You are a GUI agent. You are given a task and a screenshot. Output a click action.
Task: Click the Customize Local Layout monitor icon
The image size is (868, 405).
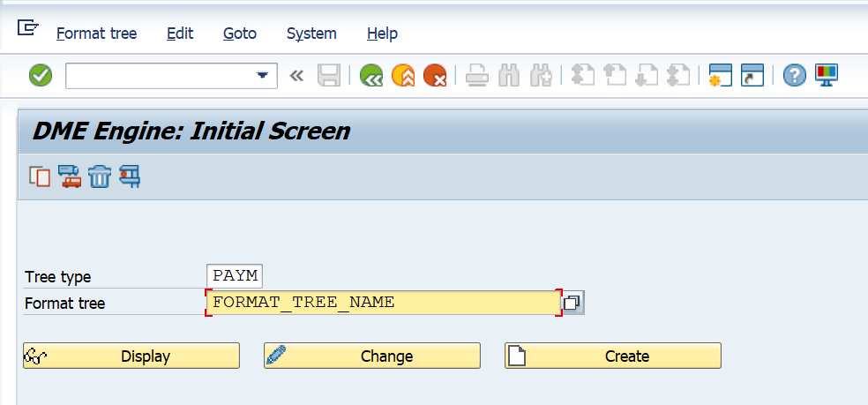point(827,75)
